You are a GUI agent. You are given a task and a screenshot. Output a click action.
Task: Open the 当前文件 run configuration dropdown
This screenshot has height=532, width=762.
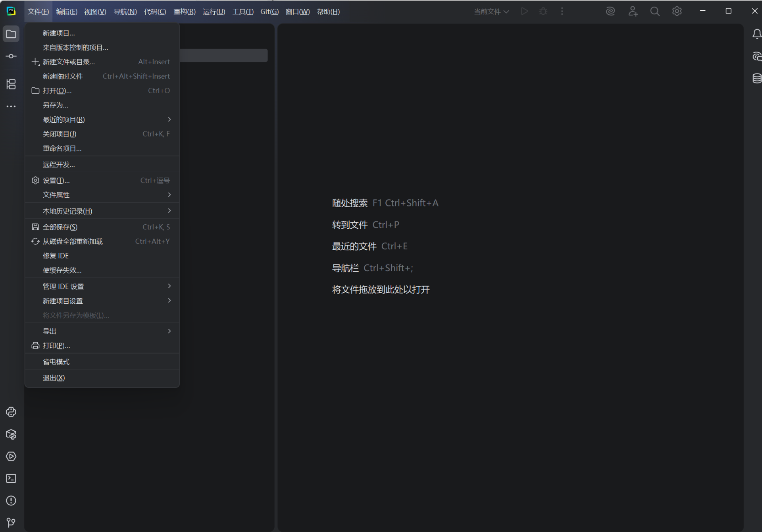[x=491, y=12]
